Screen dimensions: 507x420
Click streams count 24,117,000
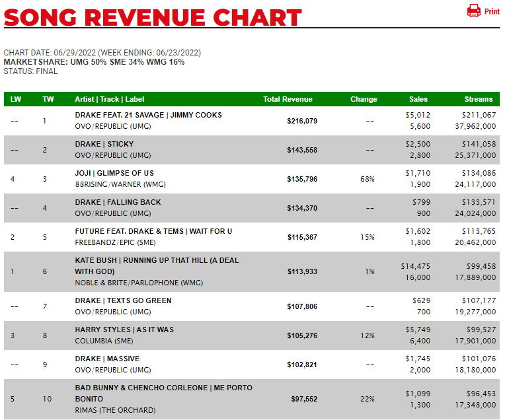point(475,184)
